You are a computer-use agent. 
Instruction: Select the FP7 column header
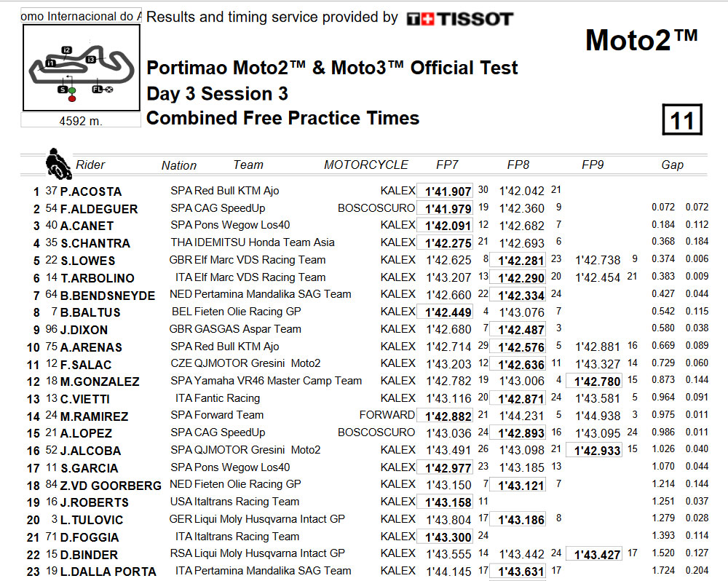coord(447,165)
